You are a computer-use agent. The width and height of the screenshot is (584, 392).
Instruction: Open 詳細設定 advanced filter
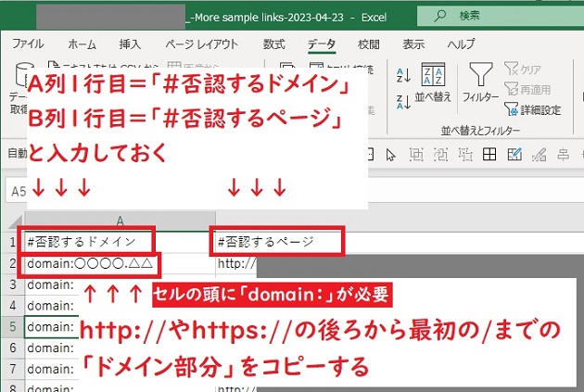click(533, 109)
